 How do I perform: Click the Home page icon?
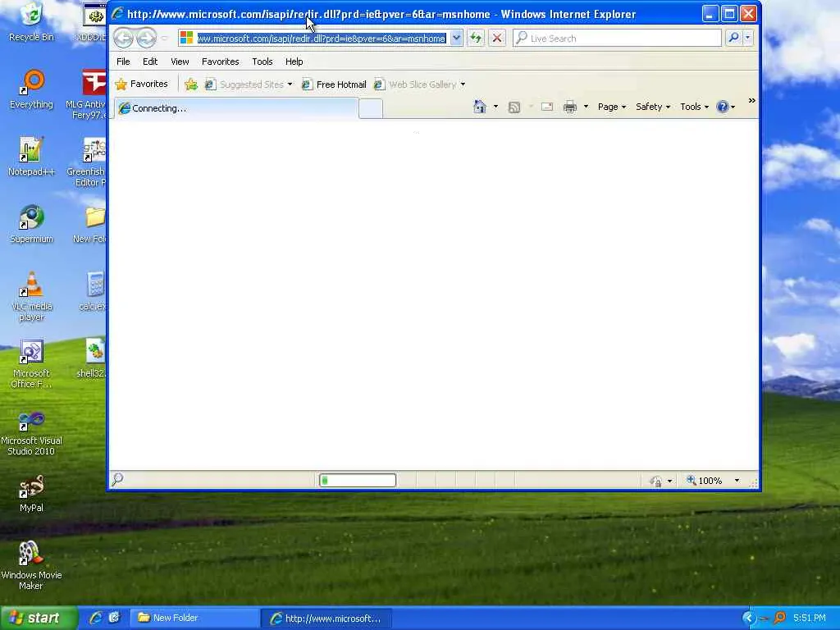click(x=479, y=107)
